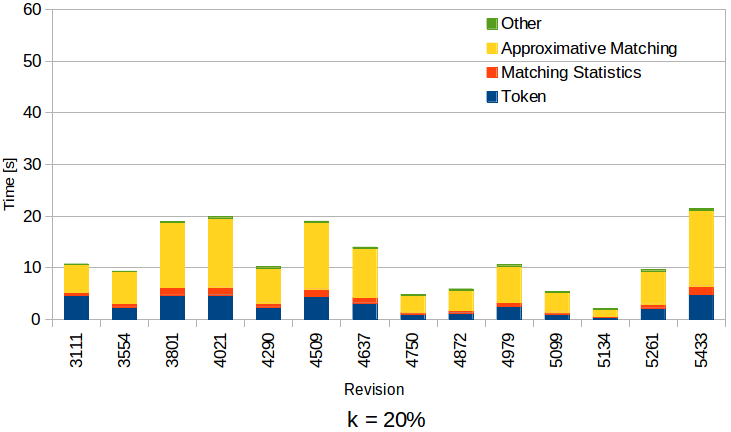Select the Matching Statistics legend label
Screen dimensions: 731x432
[571, 72]
